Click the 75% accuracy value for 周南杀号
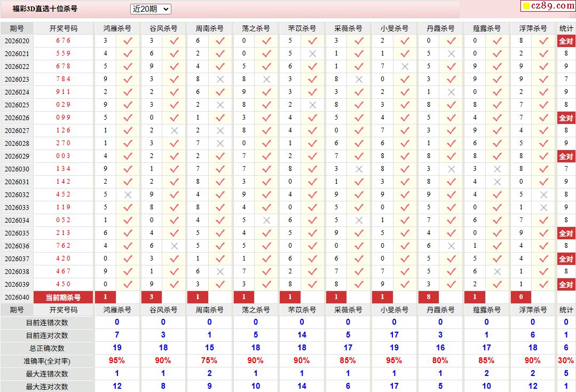The height and width of the screenshot is (392, 576). click(x=209, y=360)
